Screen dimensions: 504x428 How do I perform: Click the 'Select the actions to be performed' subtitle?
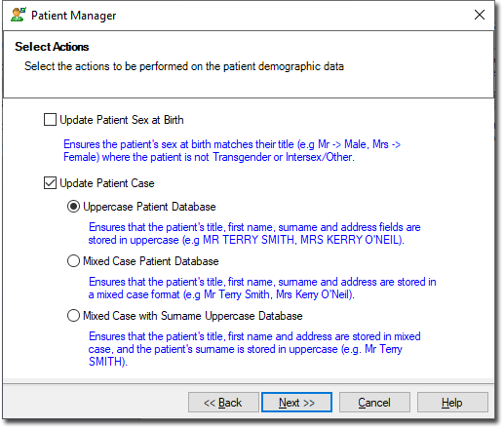tap(184, 66)
